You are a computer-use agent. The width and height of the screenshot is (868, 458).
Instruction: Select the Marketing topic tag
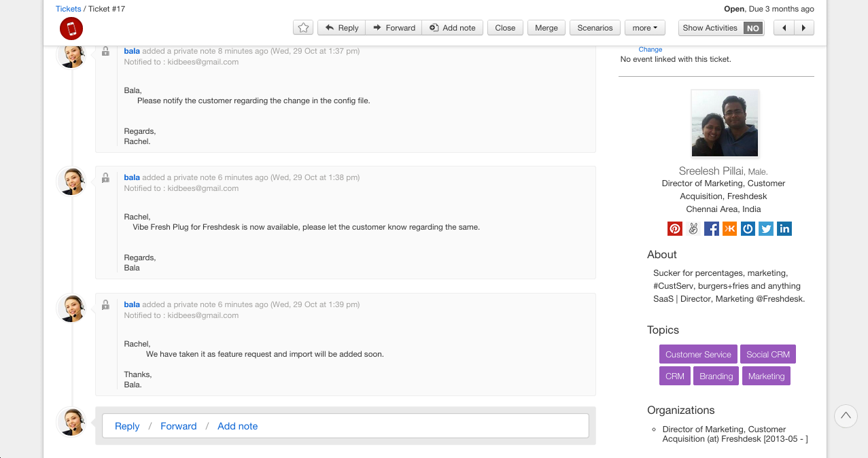pyautogui.click(x=766, y=376)
